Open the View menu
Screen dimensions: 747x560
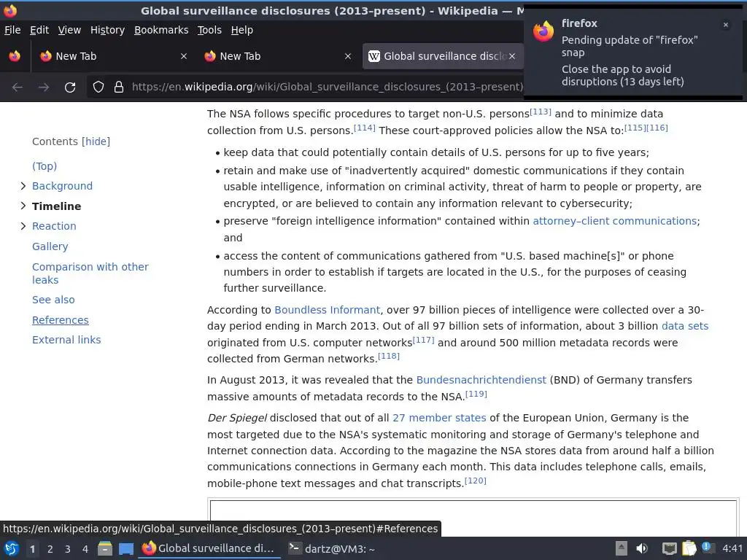69,30
